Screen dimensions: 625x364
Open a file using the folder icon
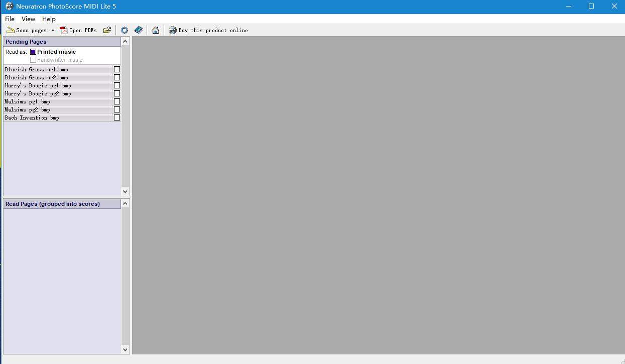click(x=107, y=30)
